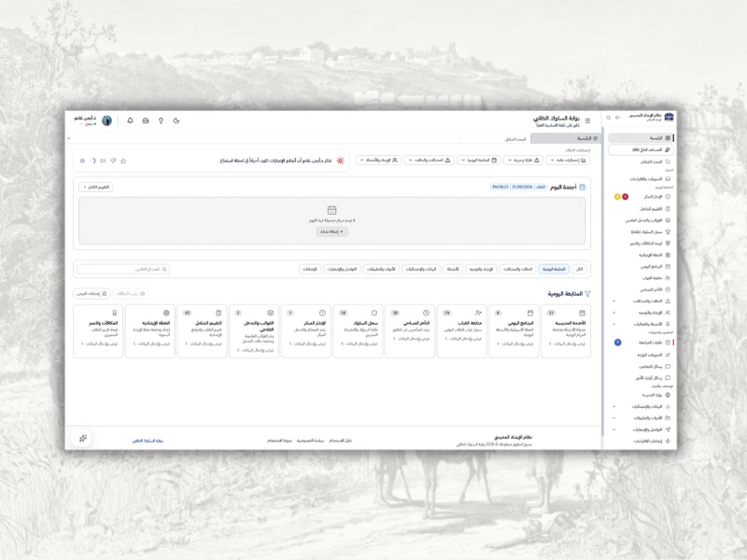Open the hamburger menu beside the portal title
Viewport: 747px width, 560px height.
coord(587,121)
